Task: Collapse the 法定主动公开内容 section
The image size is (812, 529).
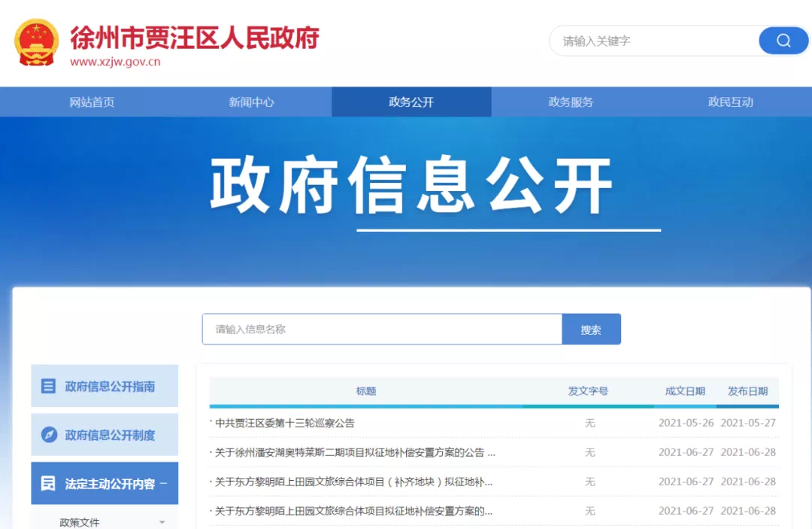Action: pyautogui.click(x=164, y=484)
